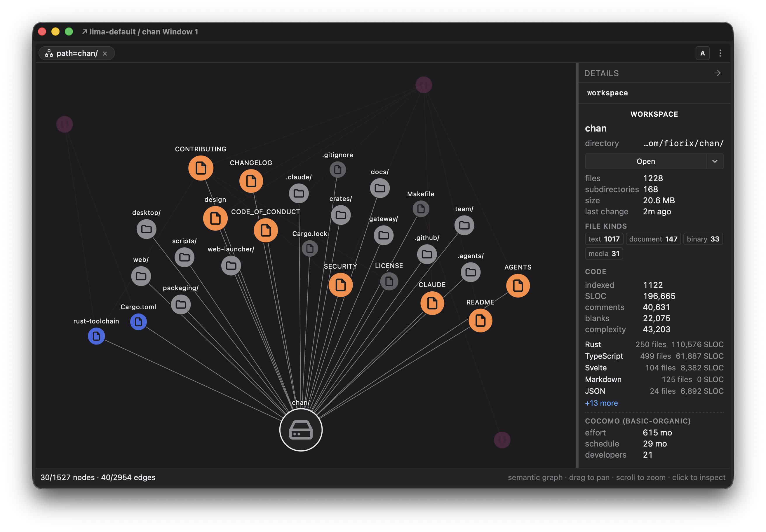The image size is (766, 532).
Task: Open the desktop/ folder node
Action: pyautogui.click(x=146, y=229)
